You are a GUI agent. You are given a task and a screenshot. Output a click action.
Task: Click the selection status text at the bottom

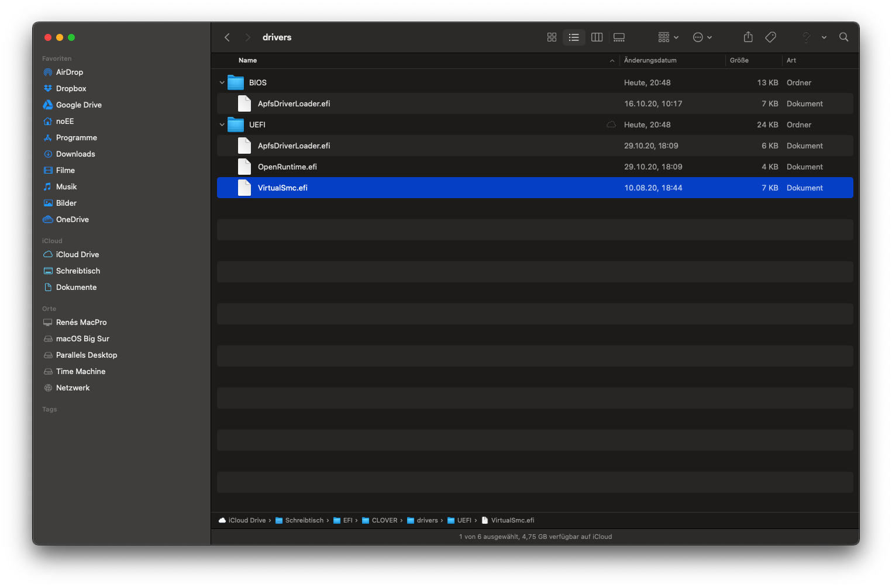535,537
